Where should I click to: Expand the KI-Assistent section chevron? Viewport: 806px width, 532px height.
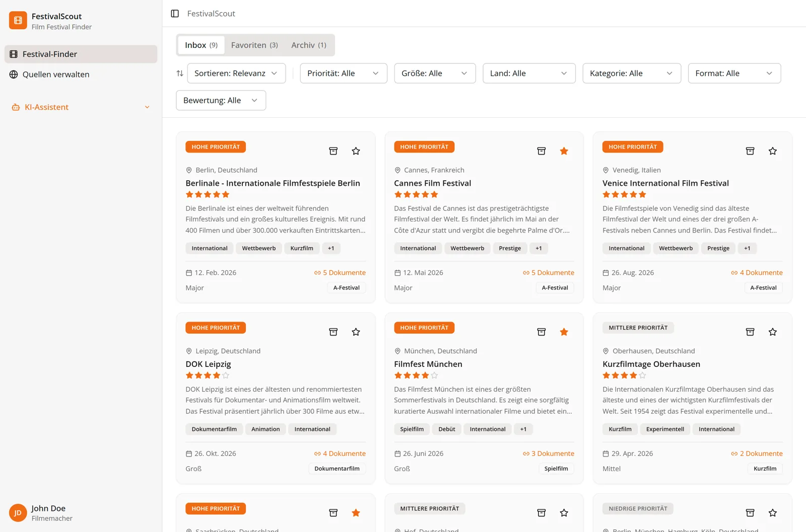[147, 107]
